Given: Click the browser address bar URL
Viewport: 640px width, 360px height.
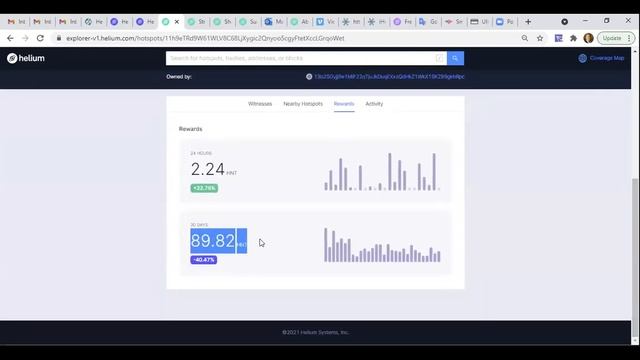Looking at the screenshot, I should [x=205, y=38].
